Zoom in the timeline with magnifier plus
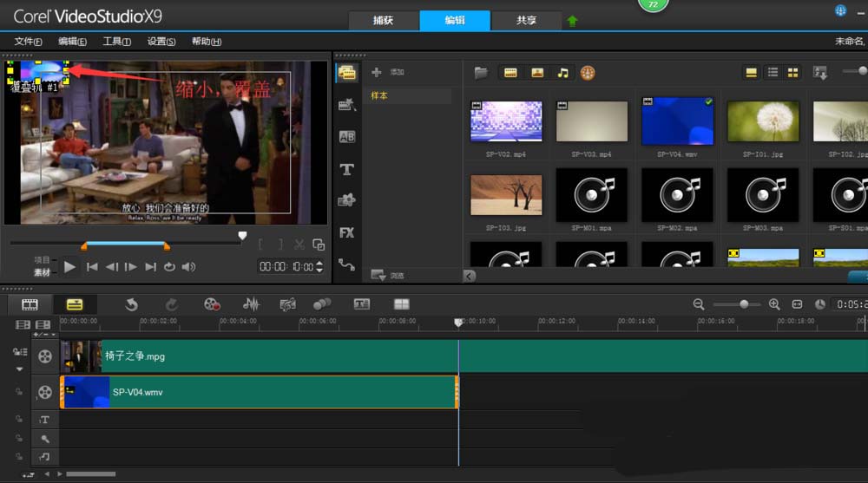The width and height of the screenshot is (868, 483). pyautogui.click(x=774, y=304)
